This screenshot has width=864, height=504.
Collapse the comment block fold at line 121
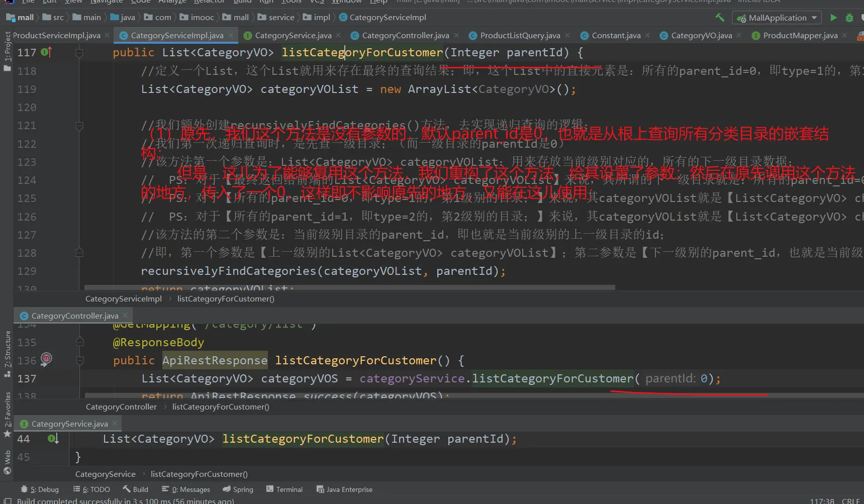[x=79, y=126]
